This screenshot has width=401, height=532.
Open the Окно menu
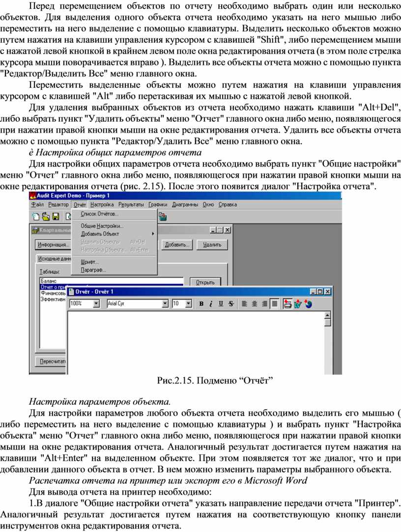[208, 204]
